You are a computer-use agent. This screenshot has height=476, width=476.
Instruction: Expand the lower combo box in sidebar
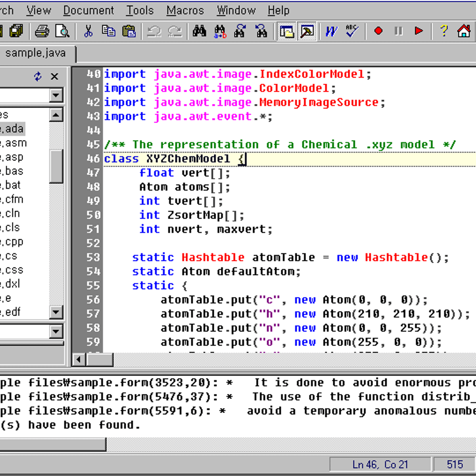(56, 331)
